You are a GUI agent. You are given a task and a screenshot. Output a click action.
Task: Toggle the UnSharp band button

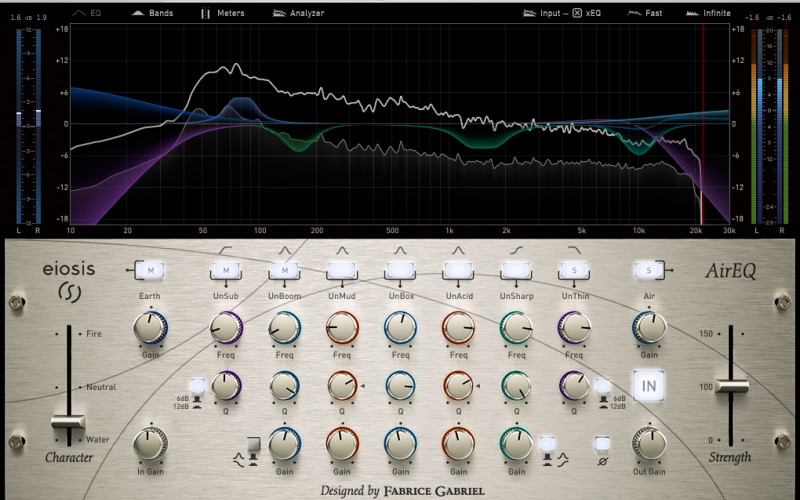click(516, 270)
